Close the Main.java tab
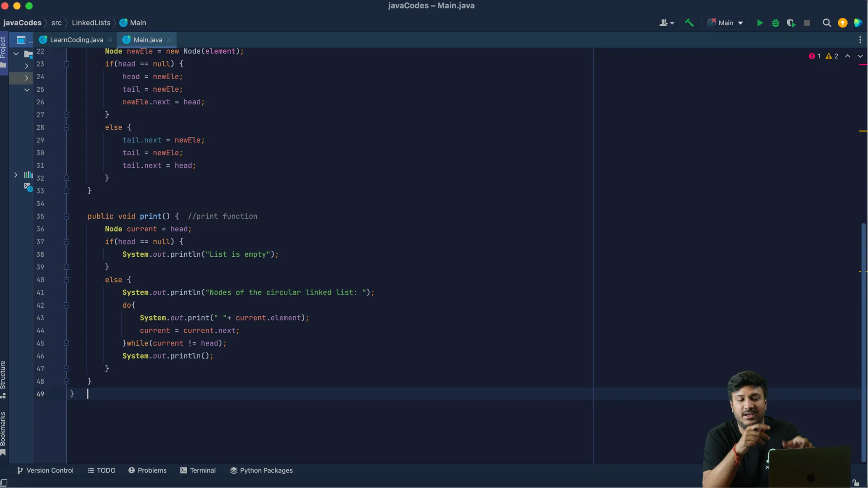 click(170, 40)
